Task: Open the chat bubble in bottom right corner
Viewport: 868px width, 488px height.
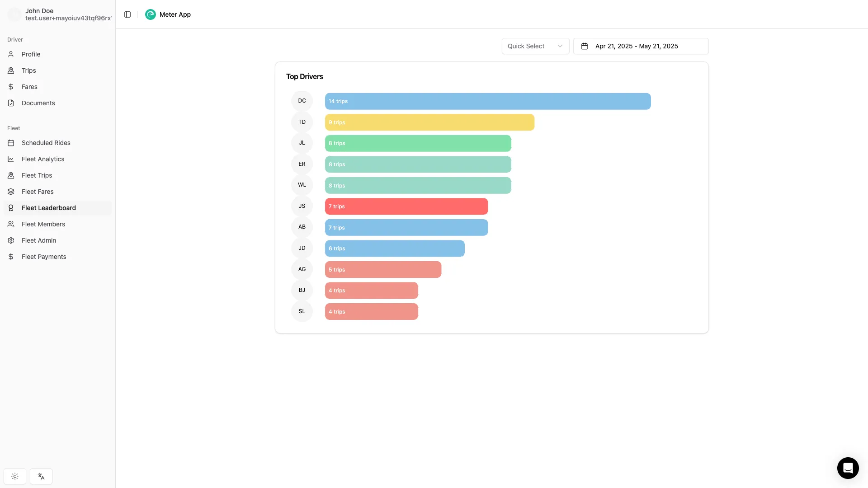Action: (x=848, y=468)
